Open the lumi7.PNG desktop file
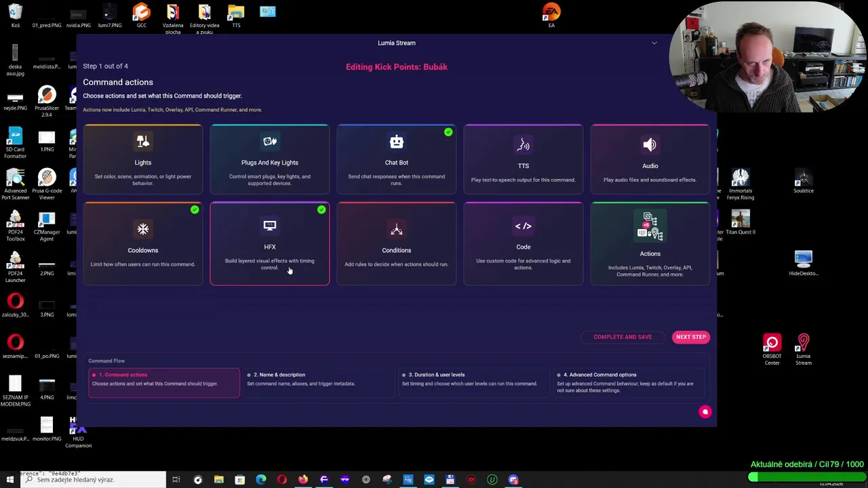 (x=110, y=16)
